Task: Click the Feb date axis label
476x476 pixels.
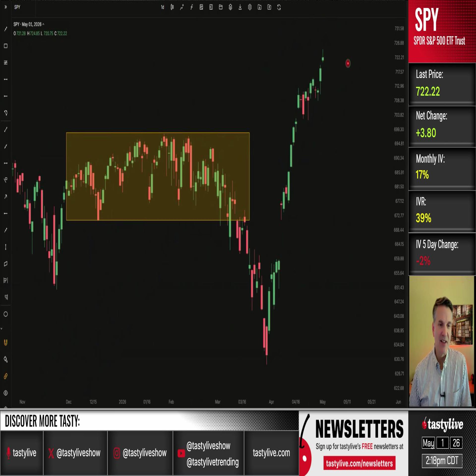Action: (171, 402)
